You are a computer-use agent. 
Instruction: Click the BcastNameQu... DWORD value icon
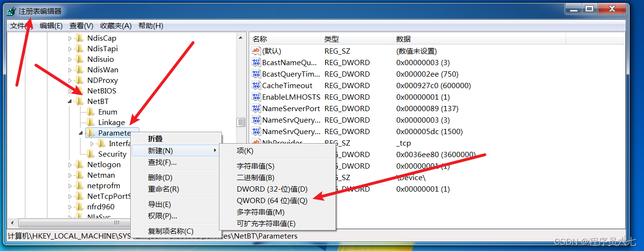tap(256, 62)
